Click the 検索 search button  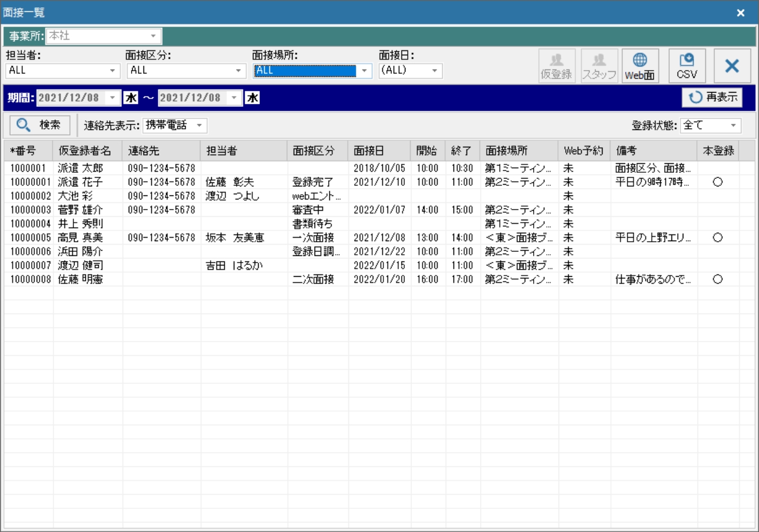(40, 125)
